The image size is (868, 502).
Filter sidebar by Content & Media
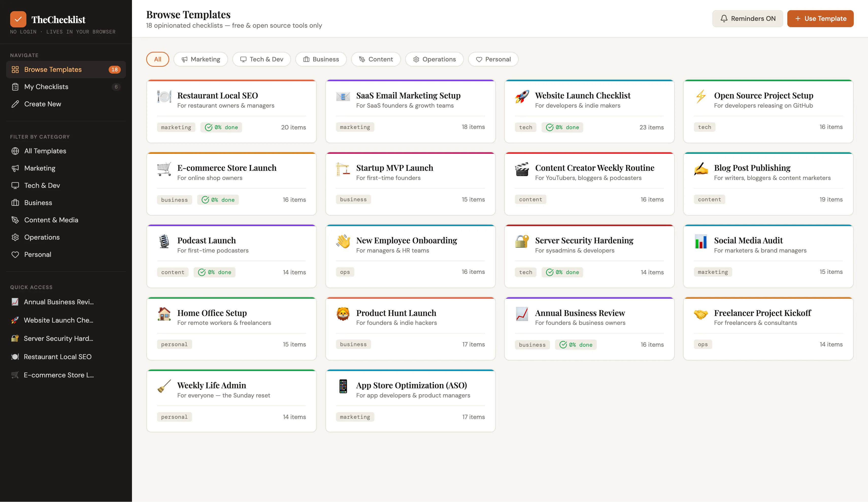[66, 220]
